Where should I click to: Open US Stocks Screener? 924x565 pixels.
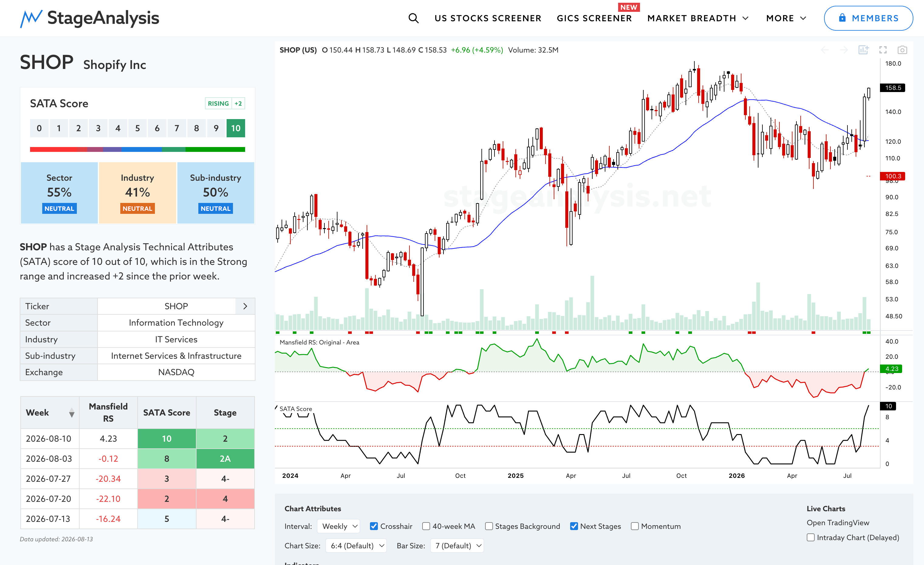point(488,18)
